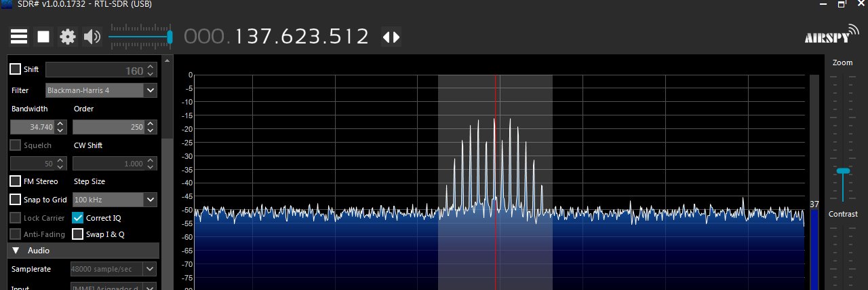The width and height of the screenshot is (868, 290).
Task: Restore down the SDR# window
Action: click(842, 5)
